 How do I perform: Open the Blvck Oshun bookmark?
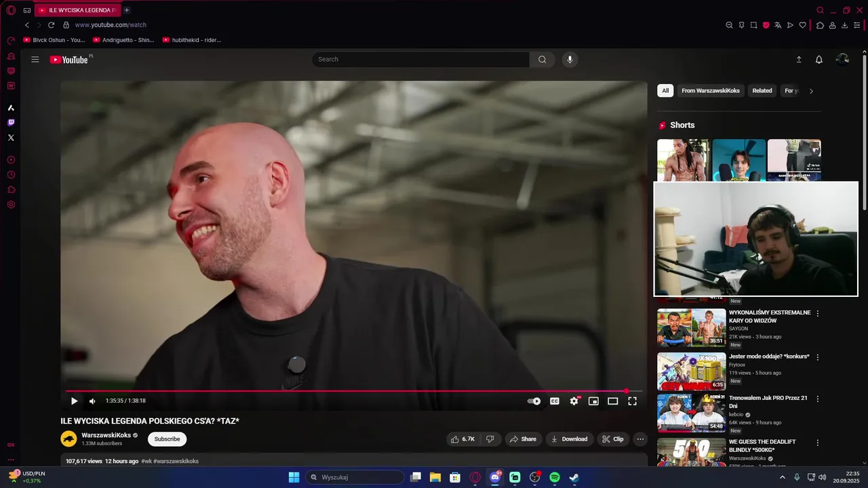point(54,40)
